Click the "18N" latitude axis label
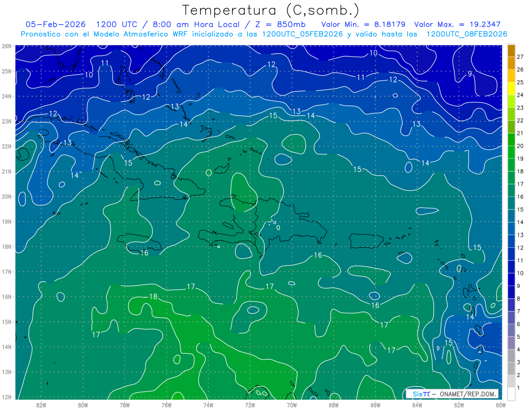Image resolution: width=532 pixels, height=411 pixels. [x=6, y=247]
